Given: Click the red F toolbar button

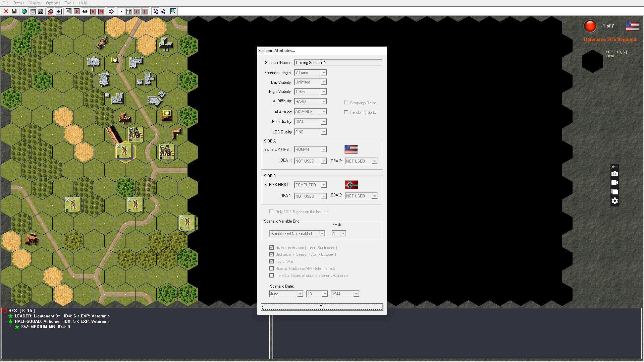Looking at the screenshot, I should (x=77, y=11).
